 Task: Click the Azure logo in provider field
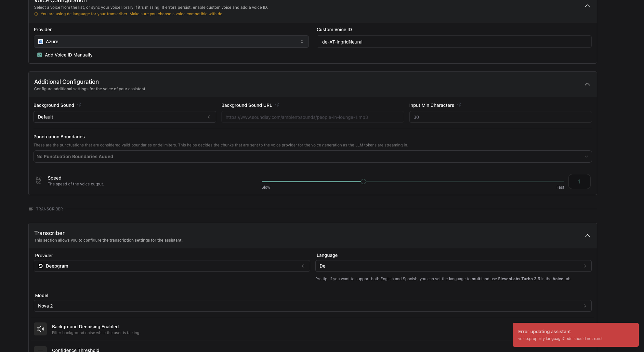tap(41, 42)
